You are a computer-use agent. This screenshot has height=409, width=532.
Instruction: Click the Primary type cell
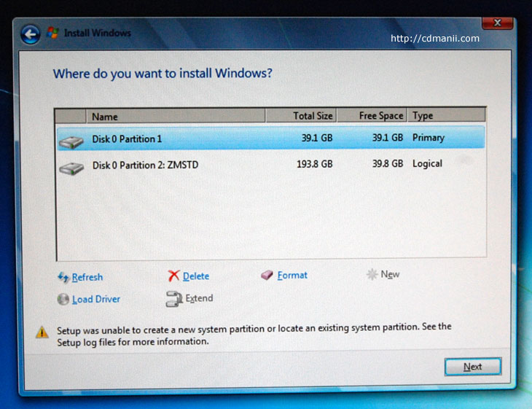(x=429, y=138)
